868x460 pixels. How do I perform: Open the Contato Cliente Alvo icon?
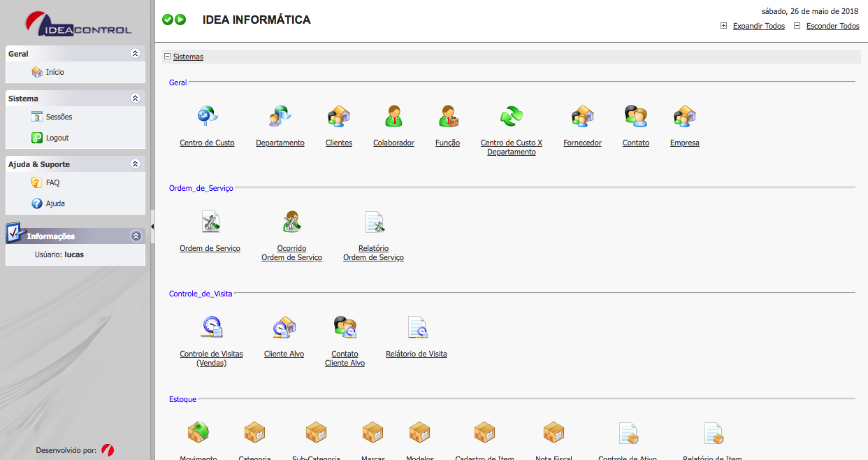[345, 326]
